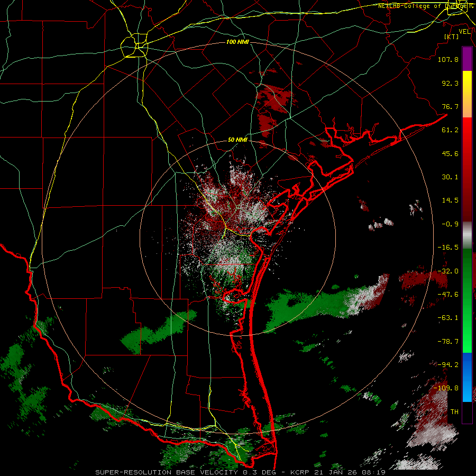Click the TH threshold label

tap(454, 411)
